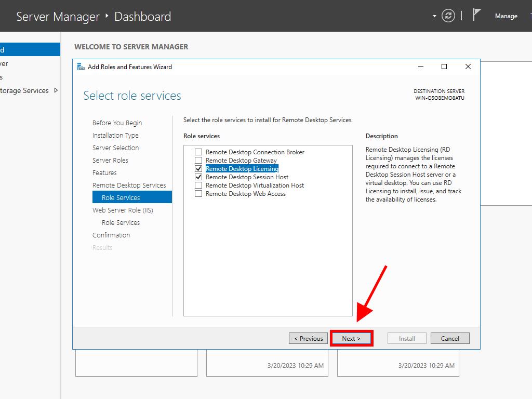Uncheck Remote Desktop Session Host
Viewport: 532px width, 399px height.
(198, 177)
